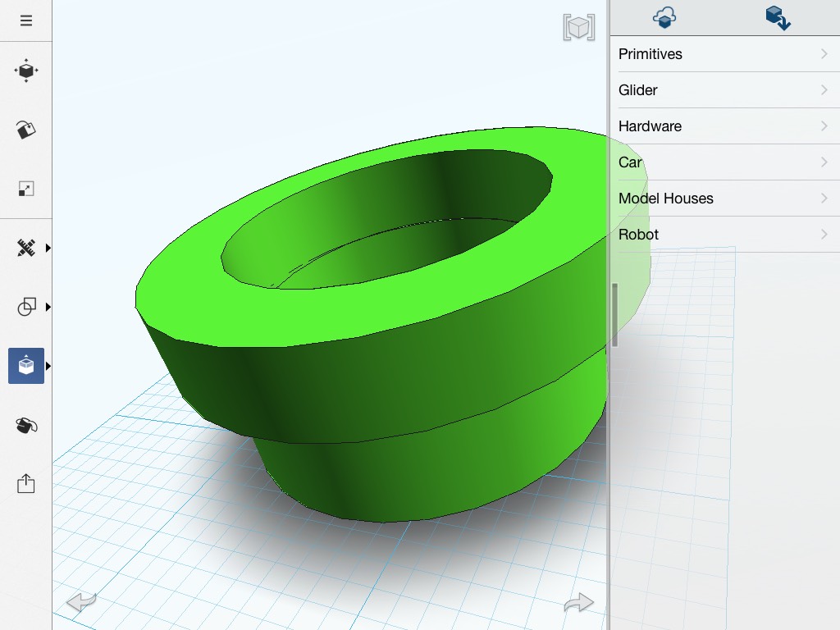Open the Primitives category
Viewport: 840px width, 630px height.
coord(725,54)
